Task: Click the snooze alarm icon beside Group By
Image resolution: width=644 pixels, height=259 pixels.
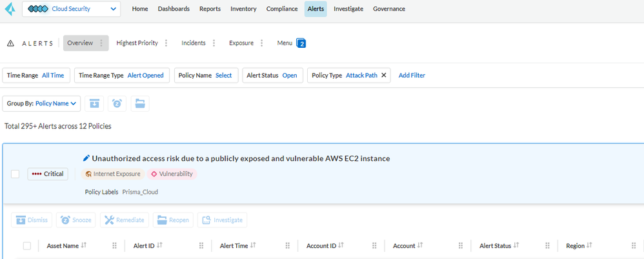Action: click(x=117, y=103)
